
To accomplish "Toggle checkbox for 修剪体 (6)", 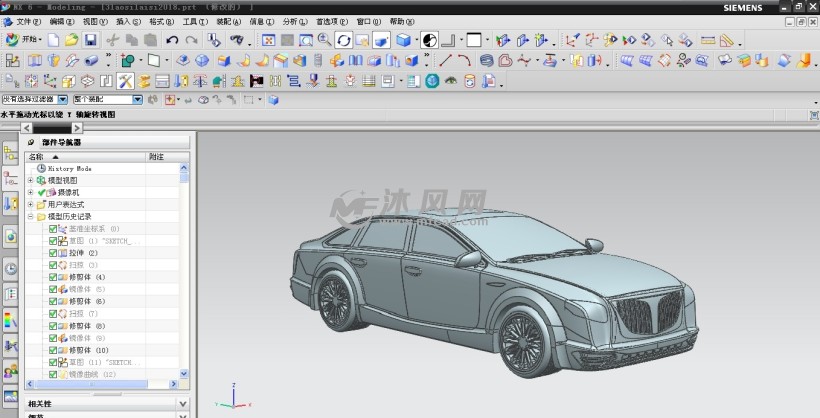I will click(x=53, y=301).
